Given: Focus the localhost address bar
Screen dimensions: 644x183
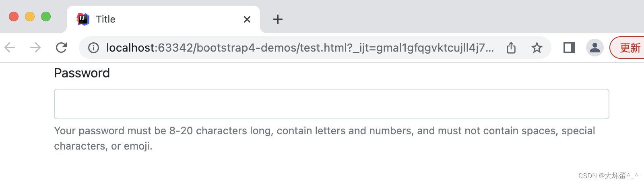Looking at the screenshot, I should (299, 48).
